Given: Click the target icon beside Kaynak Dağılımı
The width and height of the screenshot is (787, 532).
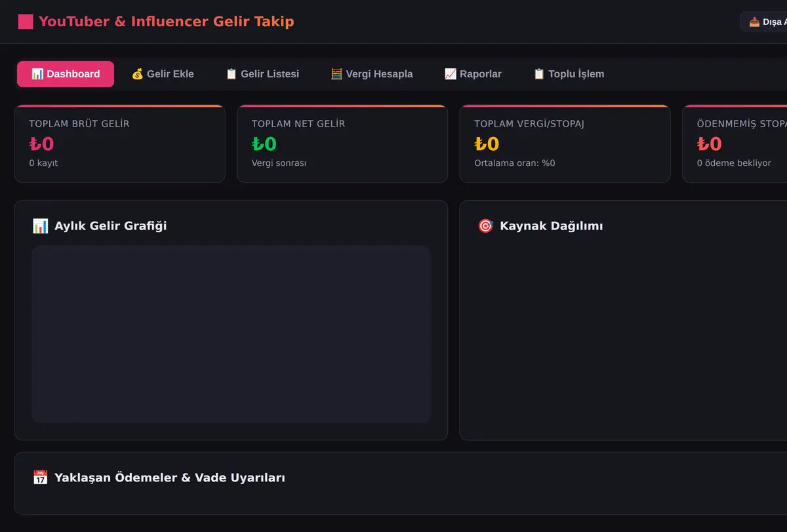Looking at the screenshot, I should pos(485,226).
